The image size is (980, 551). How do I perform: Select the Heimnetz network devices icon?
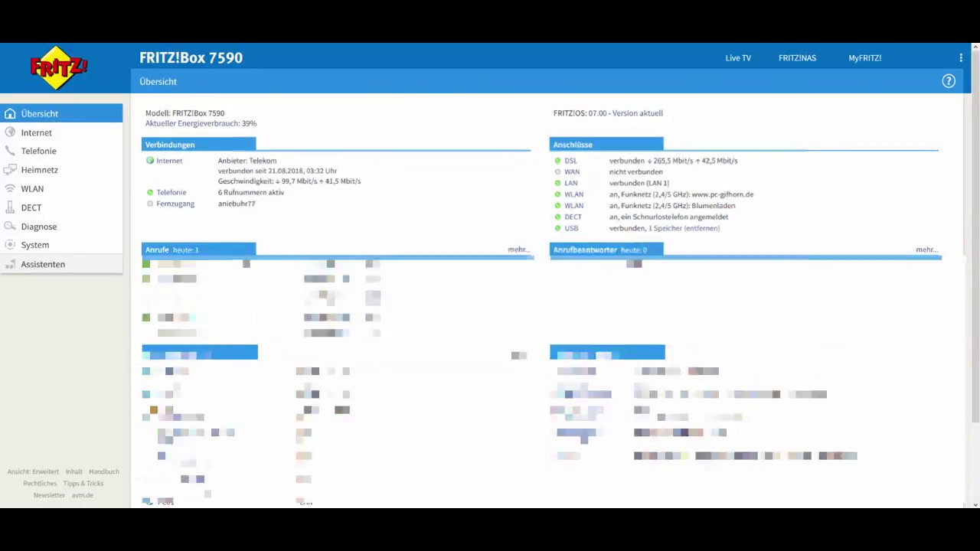pos(10,170)
